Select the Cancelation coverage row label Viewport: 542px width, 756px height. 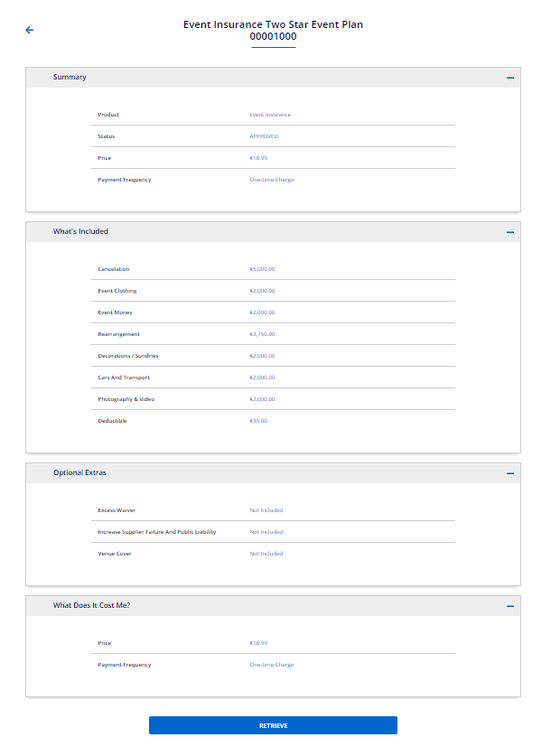pyautogui.click(x=114, y=269)
